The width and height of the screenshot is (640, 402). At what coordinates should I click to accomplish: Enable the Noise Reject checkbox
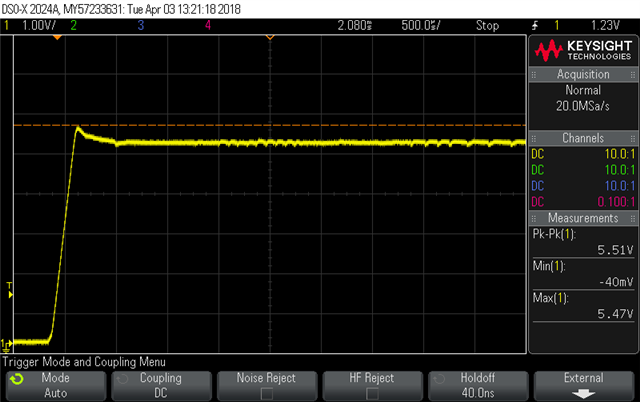click(267, 393)
